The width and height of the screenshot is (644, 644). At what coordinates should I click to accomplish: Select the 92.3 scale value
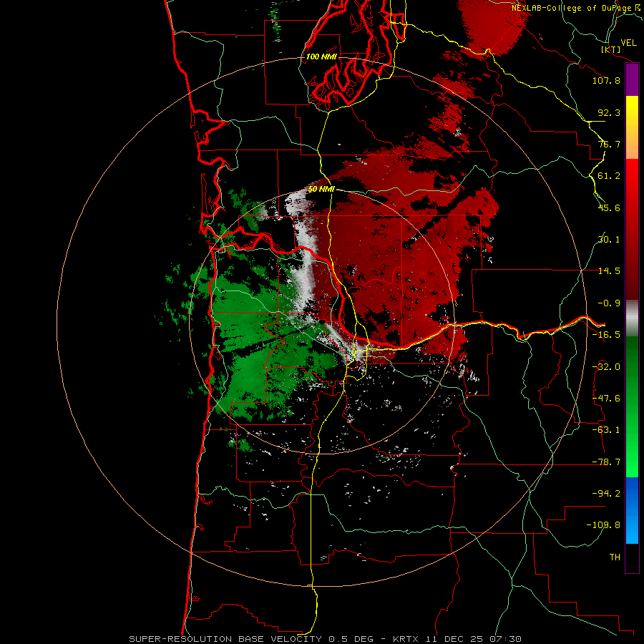pos(609,112)
